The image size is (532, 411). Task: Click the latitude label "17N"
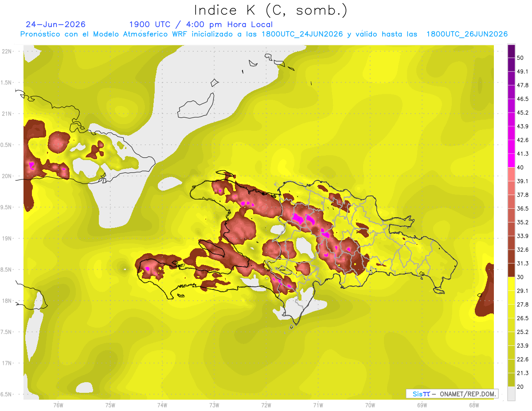[x=7, y=363]
